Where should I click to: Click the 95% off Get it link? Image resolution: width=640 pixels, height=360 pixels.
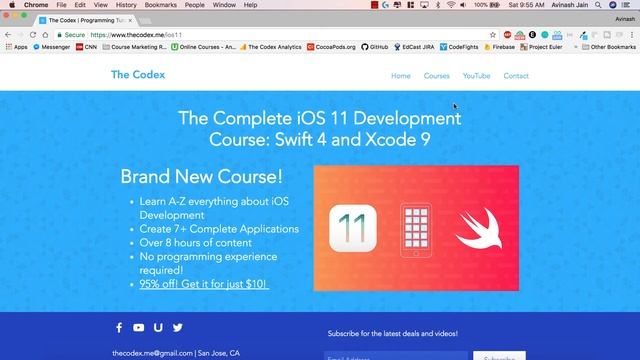(204, 284)
